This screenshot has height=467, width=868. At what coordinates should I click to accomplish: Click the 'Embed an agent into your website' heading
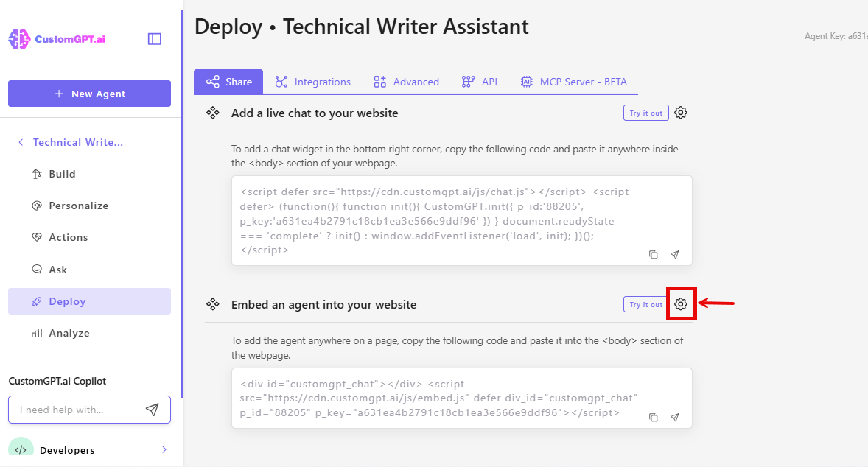tap(323, 304)
